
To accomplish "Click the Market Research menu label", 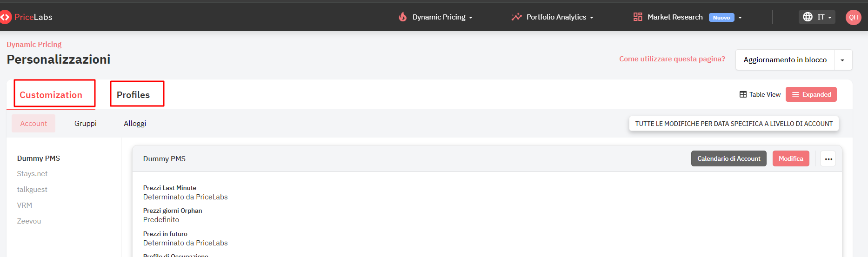I will 675,17.
